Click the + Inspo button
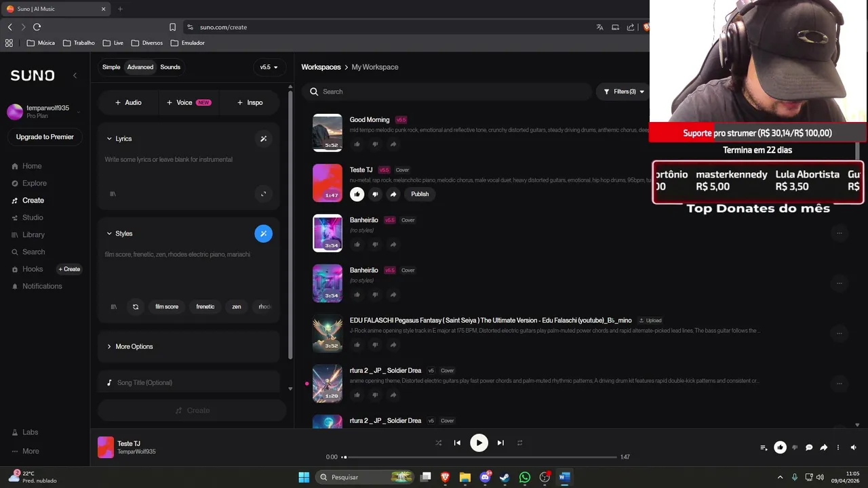The width and height of the screenshot is (868, 488). (x=250, y=102)
